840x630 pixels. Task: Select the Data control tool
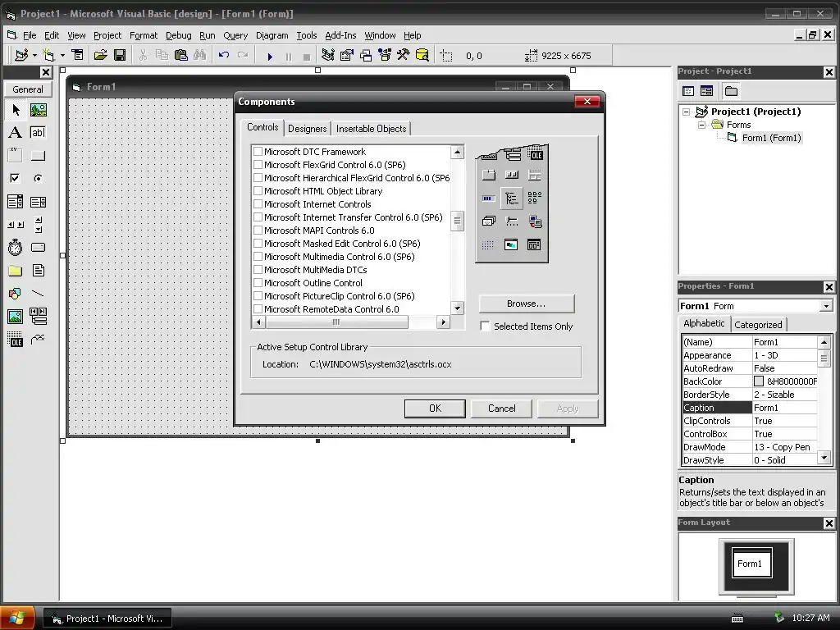(x=38, y=316)
